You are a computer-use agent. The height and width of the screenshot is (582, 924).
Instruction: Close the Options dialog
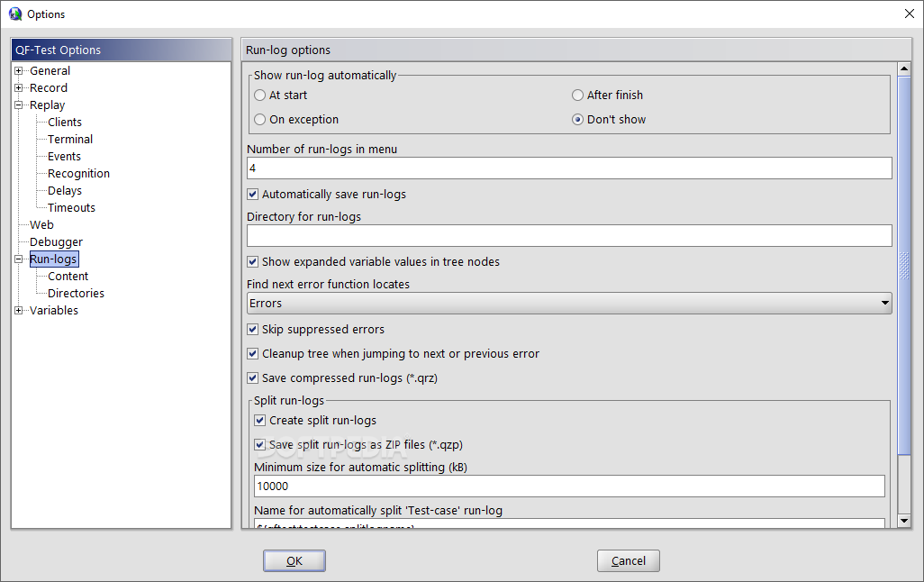pyautogui.click(x=910, y=14)
